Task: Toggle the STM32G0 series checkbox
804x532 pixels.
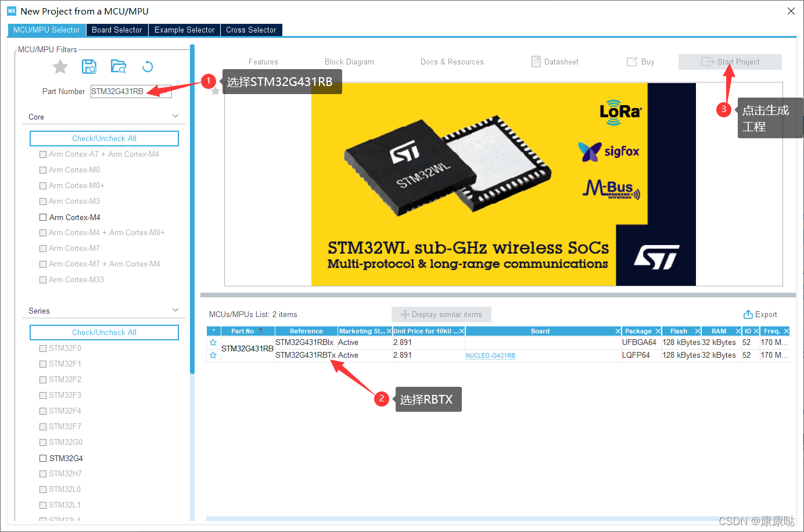Action: click(x=43, y=443)
